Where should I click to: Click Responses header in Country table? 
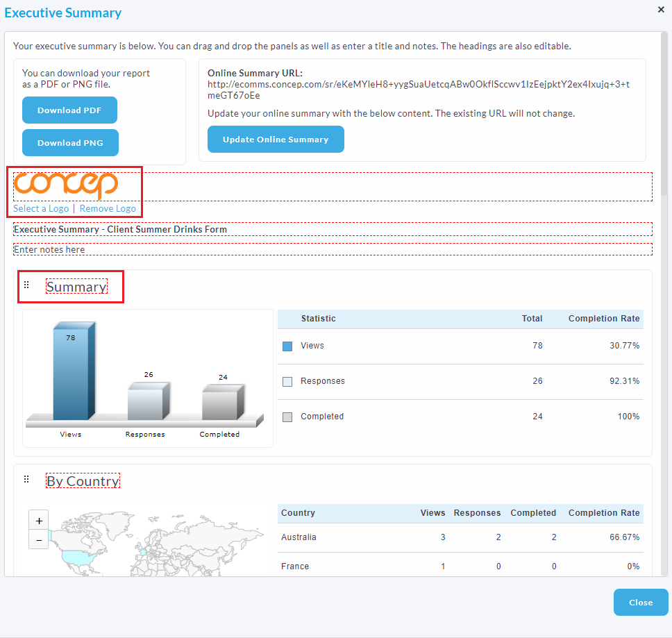477,513
